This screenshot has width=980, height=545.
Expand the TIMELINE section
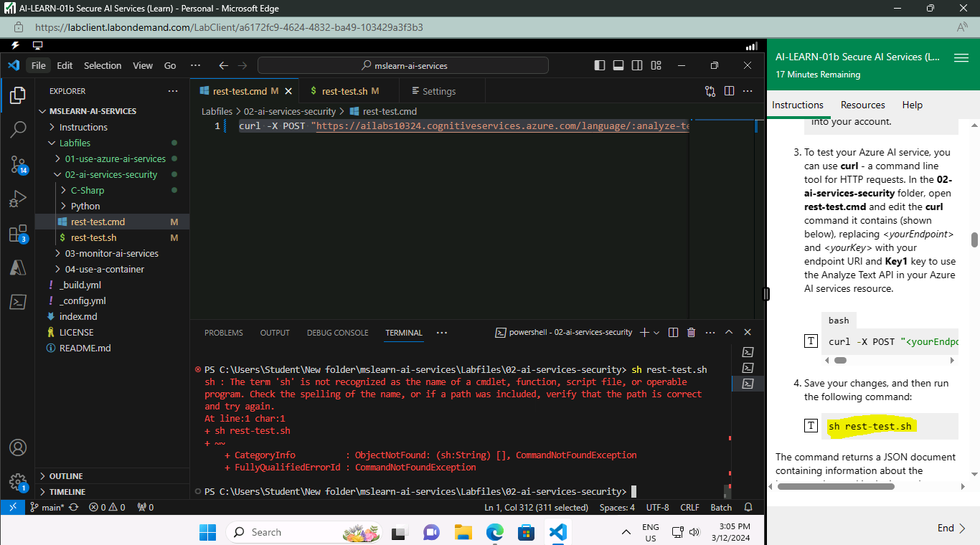(x=113, y=492)
